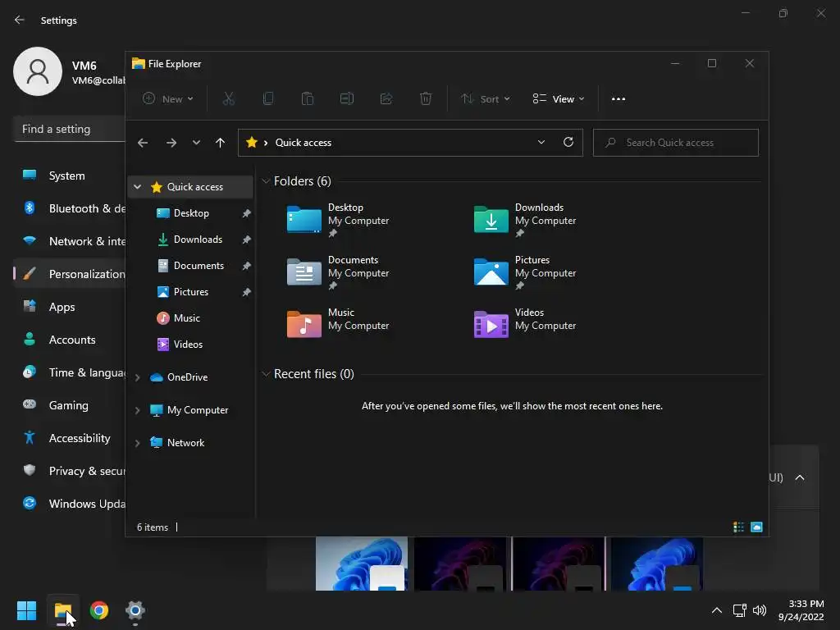840x630 pixels.
Task: Click the Share icon in toolbar
Action: pos(386,98)
